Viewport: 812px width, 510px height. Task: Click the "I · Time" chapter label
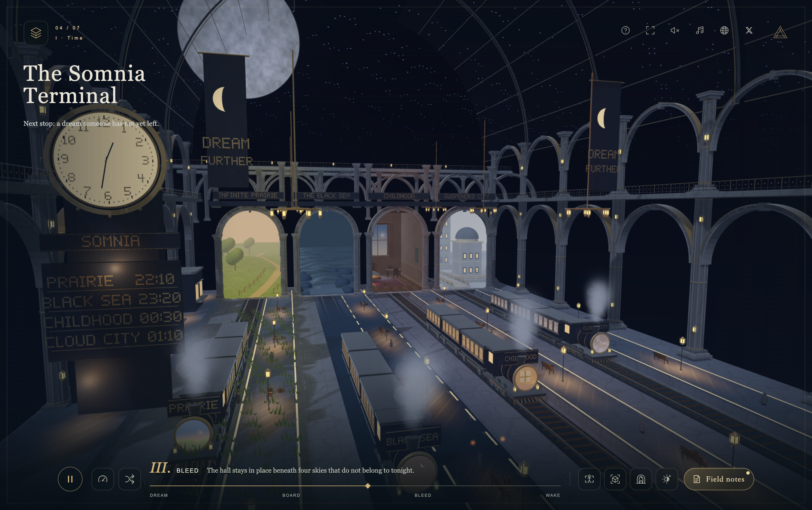(69, 38)
